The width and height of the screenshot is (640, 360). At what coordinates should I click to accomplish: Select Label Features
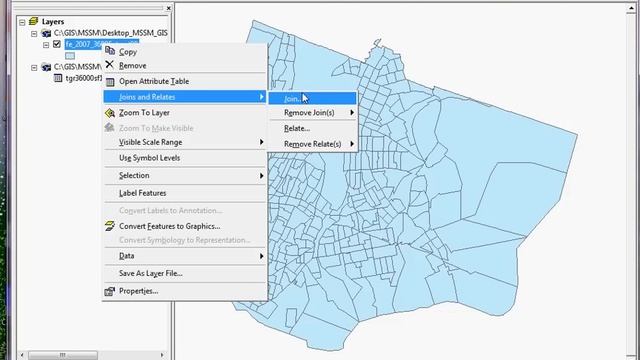point(185,193)
